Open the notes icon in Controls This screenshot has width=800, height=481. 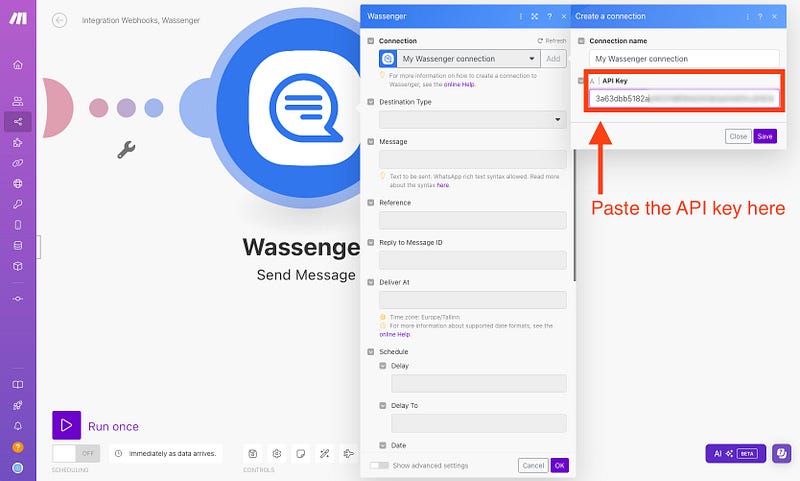300,453
